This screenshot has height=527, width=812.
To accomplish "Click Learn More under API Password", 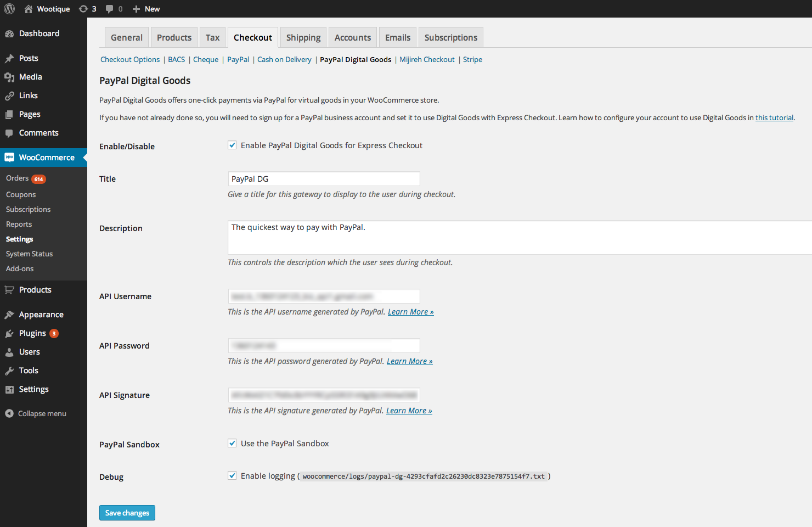I will pos(410,361).
